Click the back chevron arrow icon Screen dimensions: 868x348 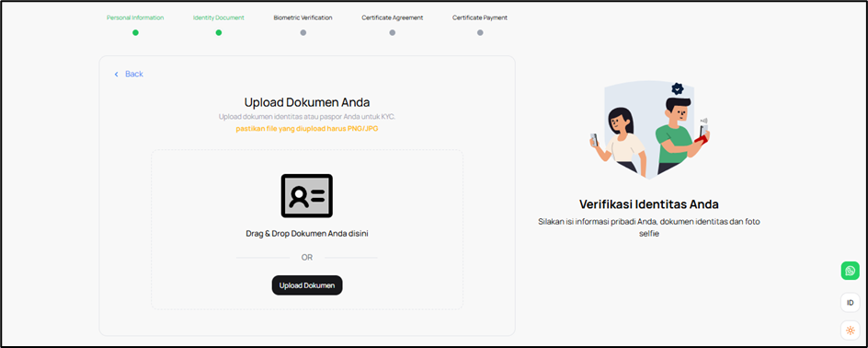(x=116, y=75)
